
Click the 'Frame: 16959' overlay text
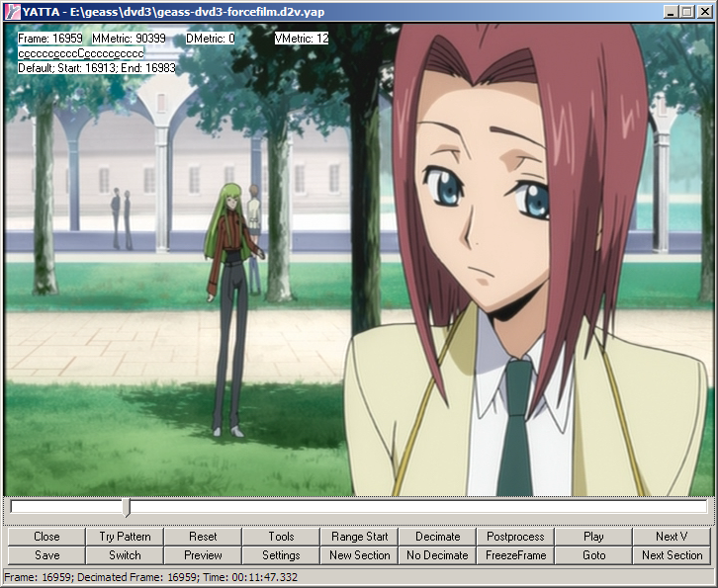[x=50, y=39]
